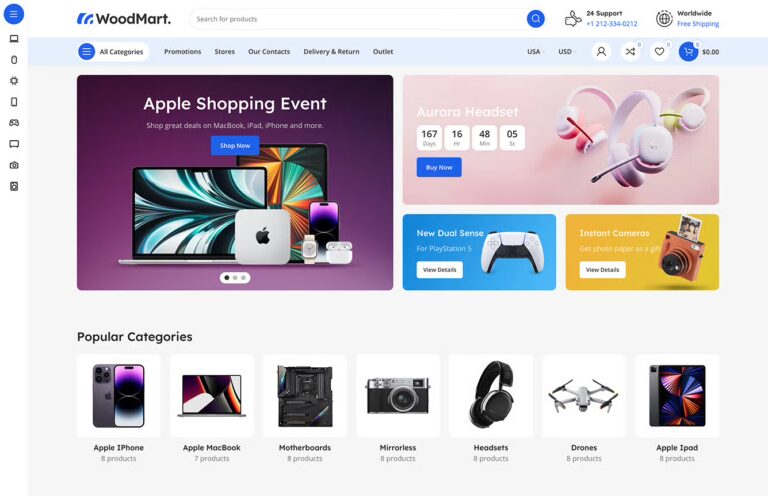Image resolution: width=768 pixels, height=496 pixels.
Task: Switch to the third slide dot
Action: tap(243, 278)
